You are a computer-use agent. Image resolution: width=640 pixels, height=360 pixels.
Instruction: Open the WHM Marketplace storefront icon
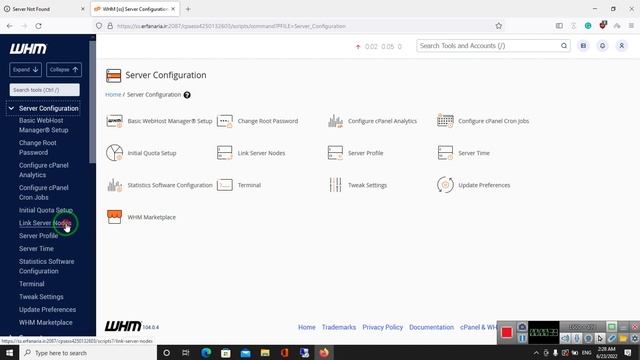(x=114, y=217)
